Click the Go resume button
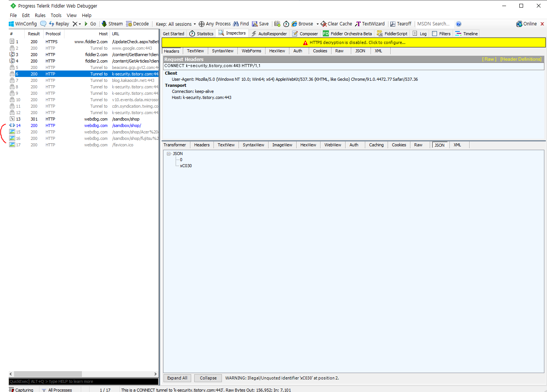 [90, 24]
